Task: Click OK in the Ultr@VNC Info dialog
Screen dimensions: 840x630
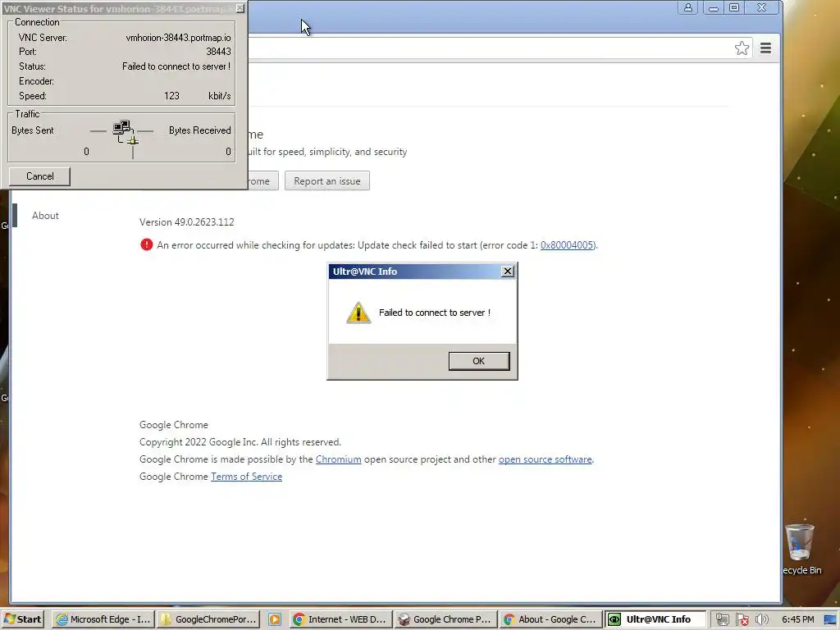Action: (x=479, y=361)
